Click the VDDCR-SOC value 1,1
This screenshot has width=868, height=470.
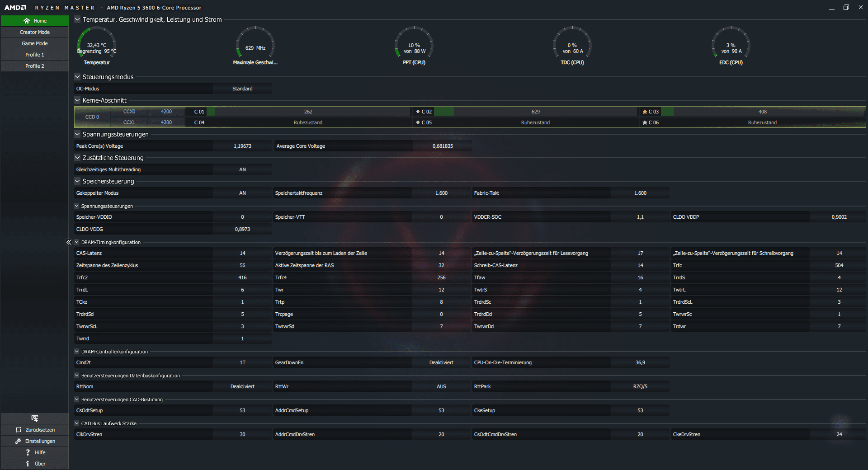tap(640, 217)
